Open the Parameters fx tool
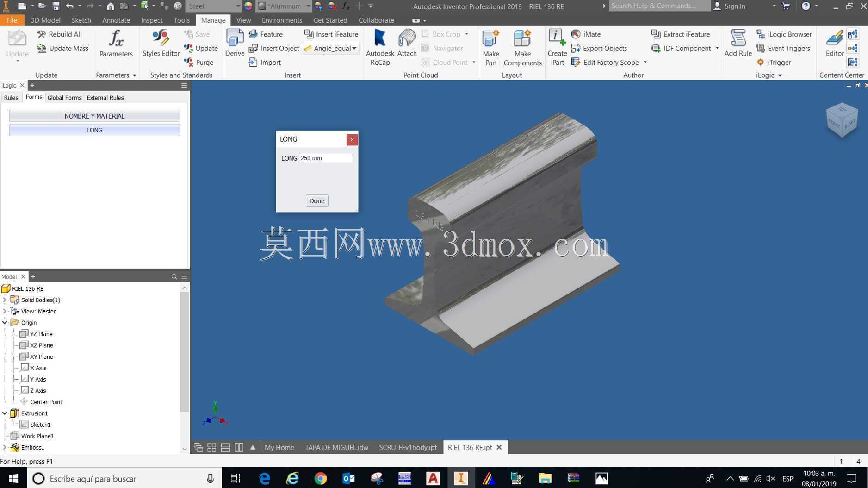The width and height of the screenshot is (868, 488). coord(116,44)
